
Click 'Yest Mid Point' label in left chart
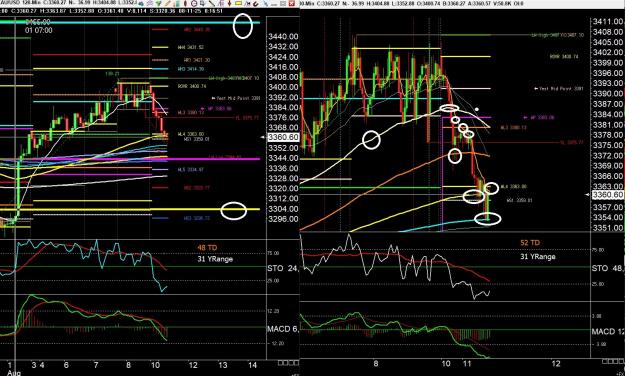[236, 98]
